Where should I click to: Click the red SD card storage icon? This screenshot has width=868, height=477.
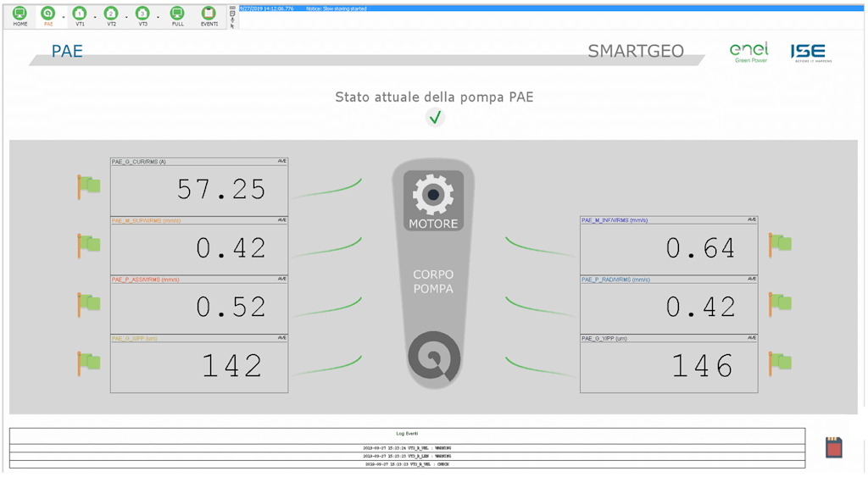point(834,447)
